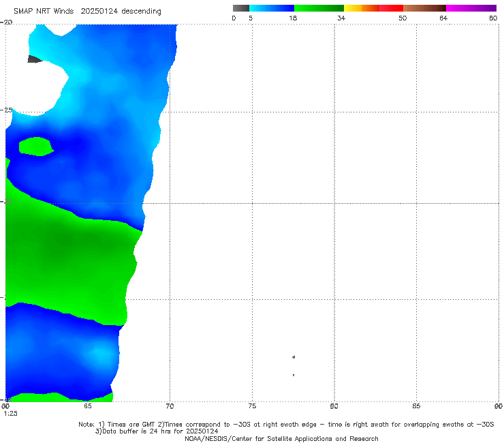Click the lower small island dot near 77E
Viewport: 504px width, 443px height.
pos(294,375)
